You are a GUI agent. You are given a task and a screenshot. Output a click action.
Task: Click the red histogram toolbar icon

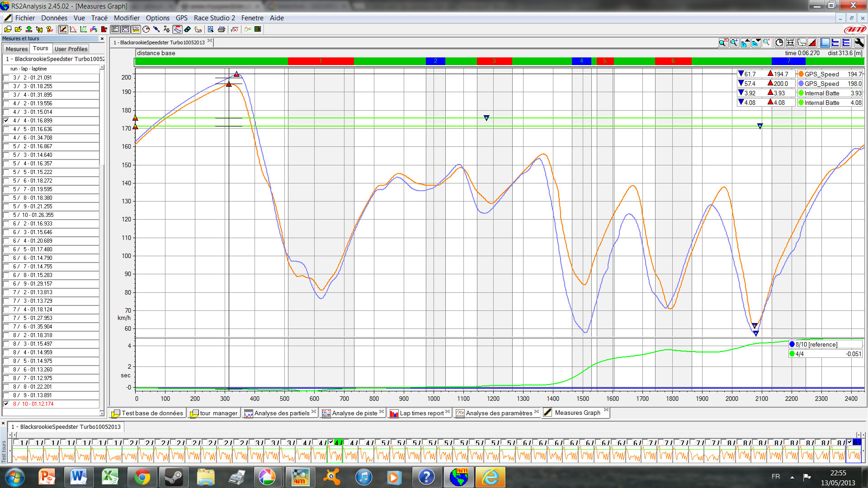click(73, 29)
